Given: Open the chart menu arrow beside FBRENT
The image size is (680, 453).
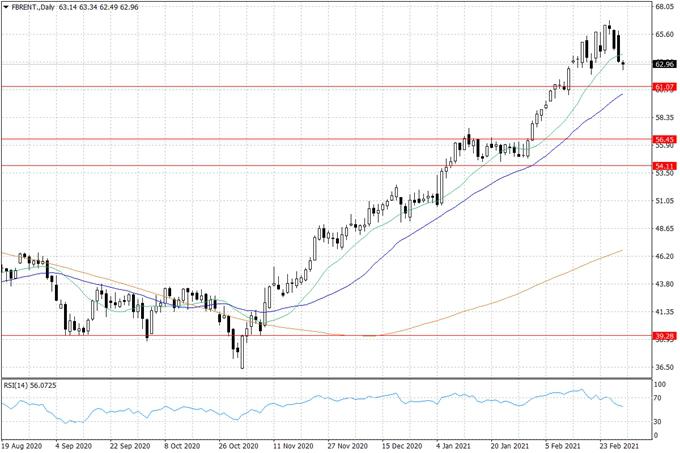Looking at the screenshot, I should point(6,8).
